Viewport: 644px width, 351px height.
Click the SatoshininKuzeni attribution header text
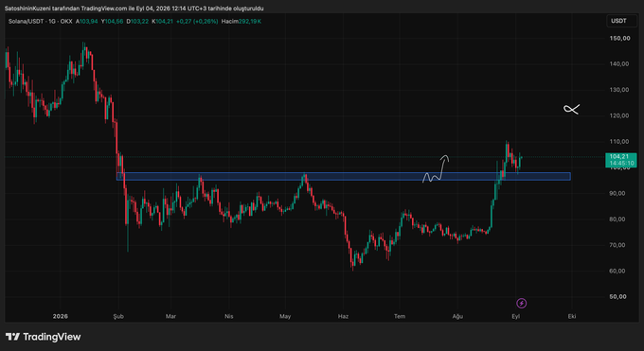pos(134,9)
